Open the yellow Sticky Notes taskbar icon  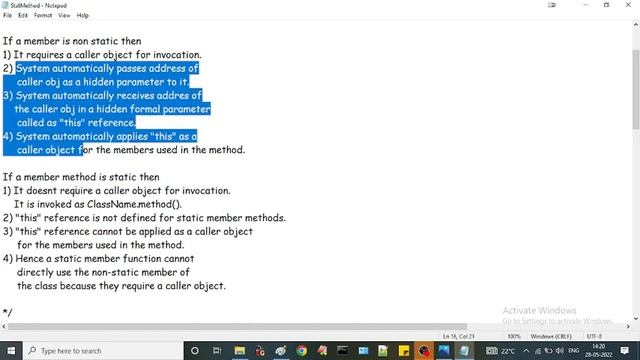coord(404,351)
